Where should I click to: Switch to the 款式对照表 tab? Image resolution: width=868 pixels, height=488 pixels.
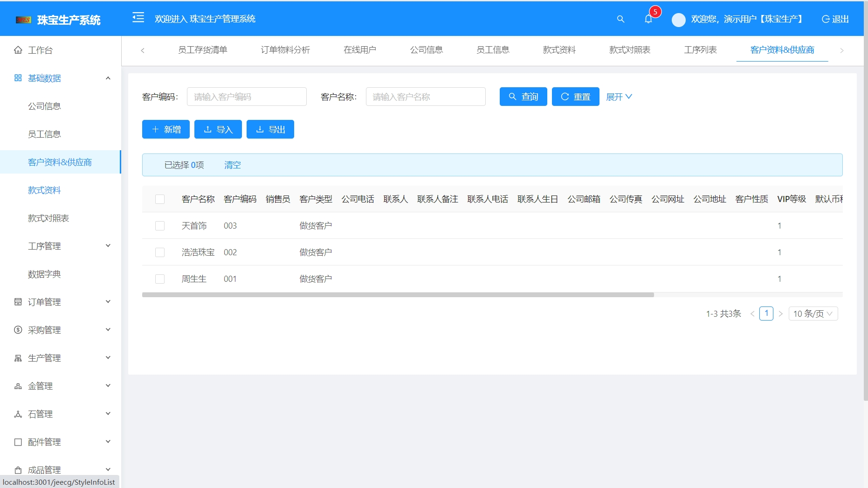[x=630, y=50]
